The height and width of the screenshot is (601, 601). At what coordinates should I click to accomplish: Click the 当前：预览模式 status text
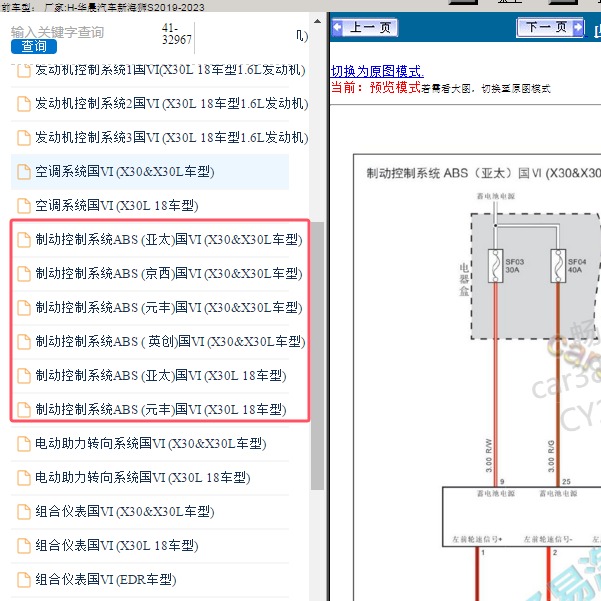pos(376,88)
